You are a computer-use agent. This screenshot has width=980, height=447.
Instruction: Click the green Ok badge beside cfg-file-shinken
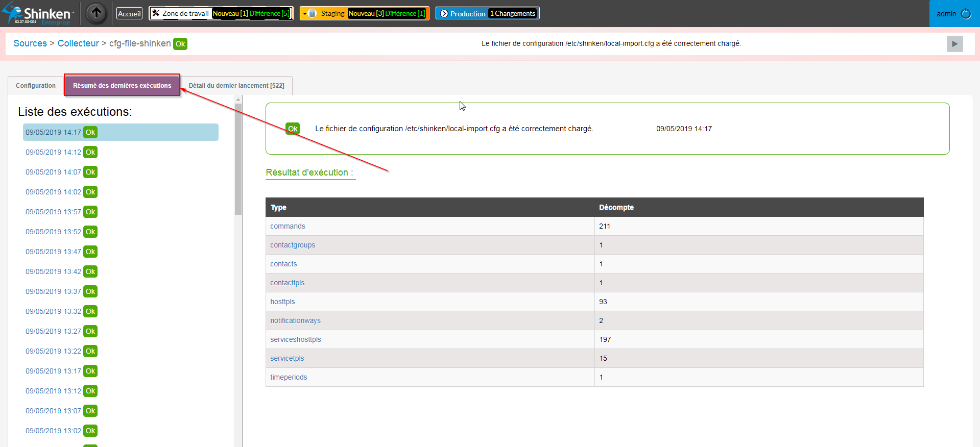[x=180, y=44]
